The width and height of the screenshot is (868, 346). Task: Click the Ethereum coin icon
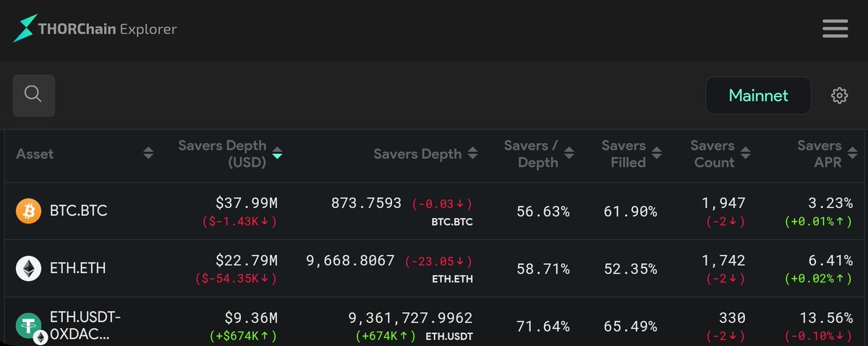point(28,269)
